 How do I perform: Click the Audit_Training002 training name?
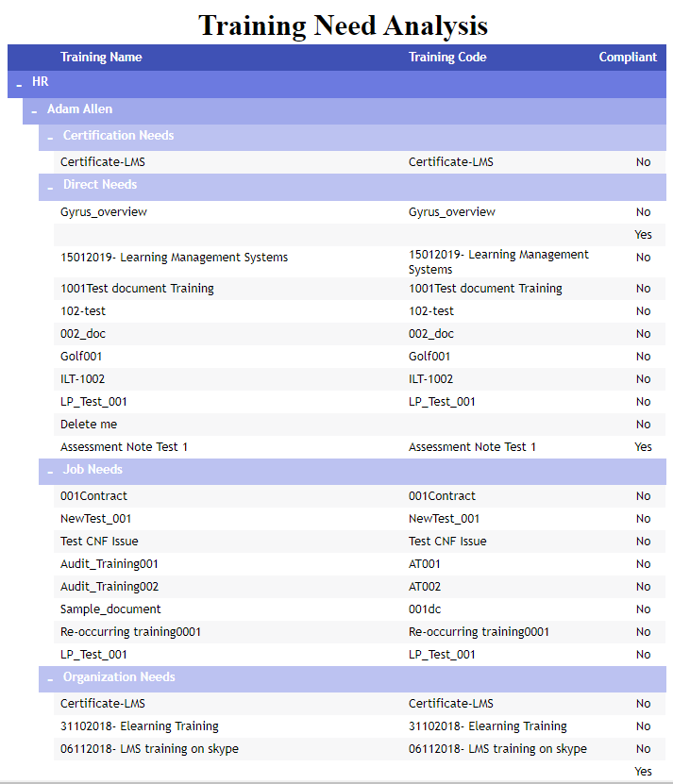click(109, 587)
